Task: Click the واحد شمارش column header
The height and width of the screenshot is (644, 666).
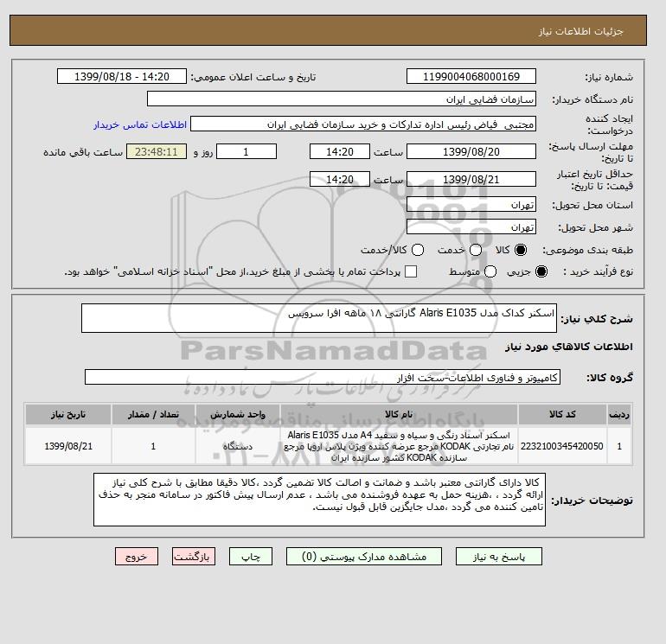Action: click(238, 414)
